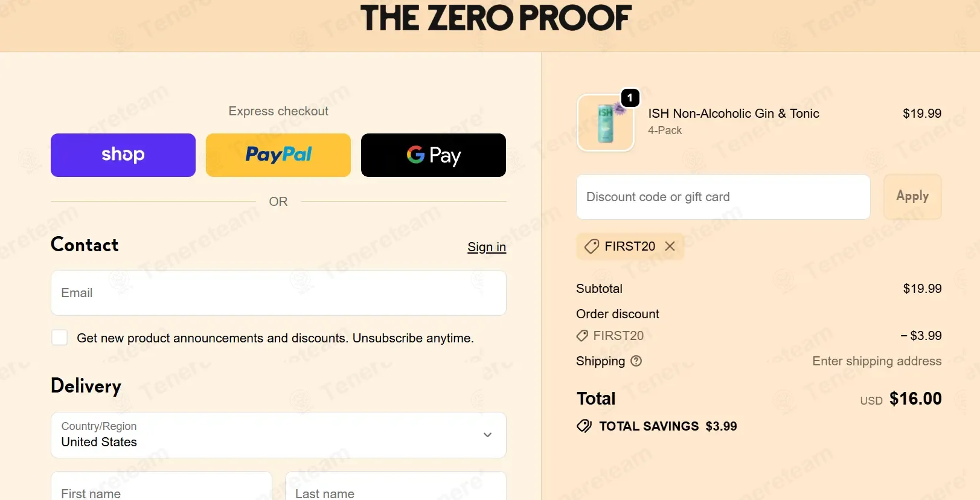Click the Total Savings tag icon
This screenshot has width=980, height=500.
(x=584, y=426)
